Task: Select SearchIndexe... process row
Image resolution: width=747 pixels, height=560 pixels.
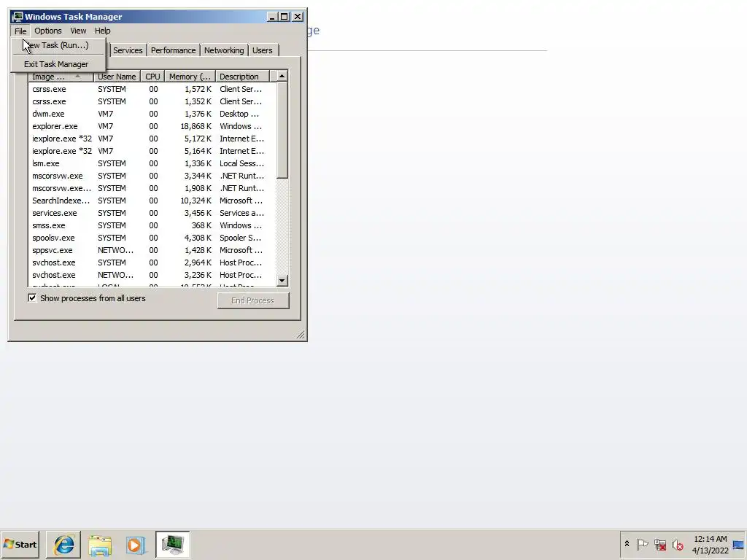Action: point(152,201)
